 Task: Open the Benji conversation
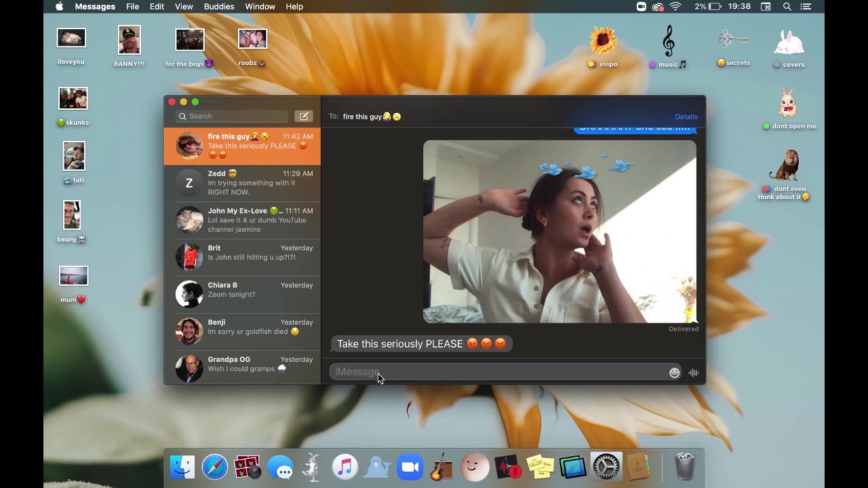click(242, 331)
